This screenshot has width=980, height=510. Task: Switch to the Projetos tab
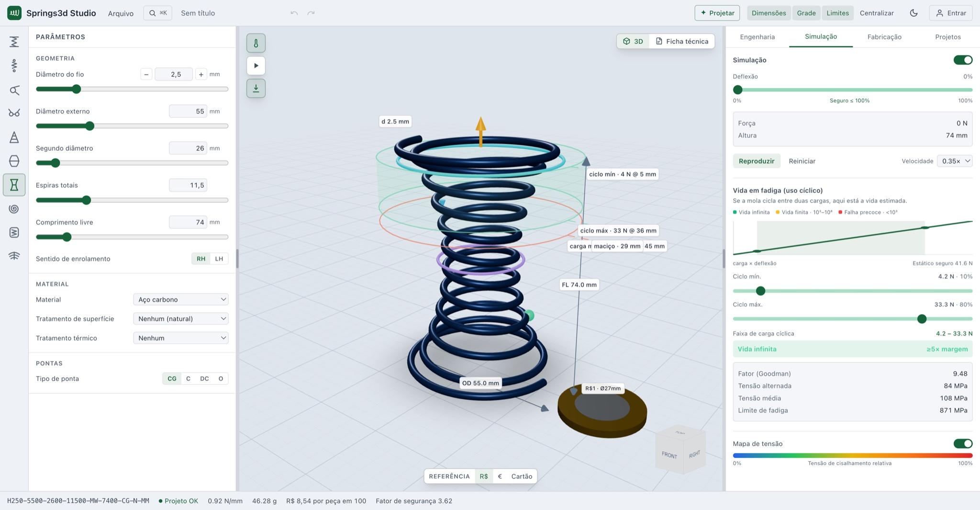pos(948,37)
